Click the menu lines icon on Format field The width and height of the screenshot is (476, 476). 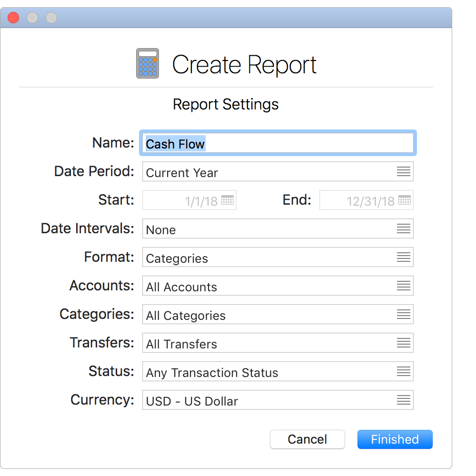(404, 257)
